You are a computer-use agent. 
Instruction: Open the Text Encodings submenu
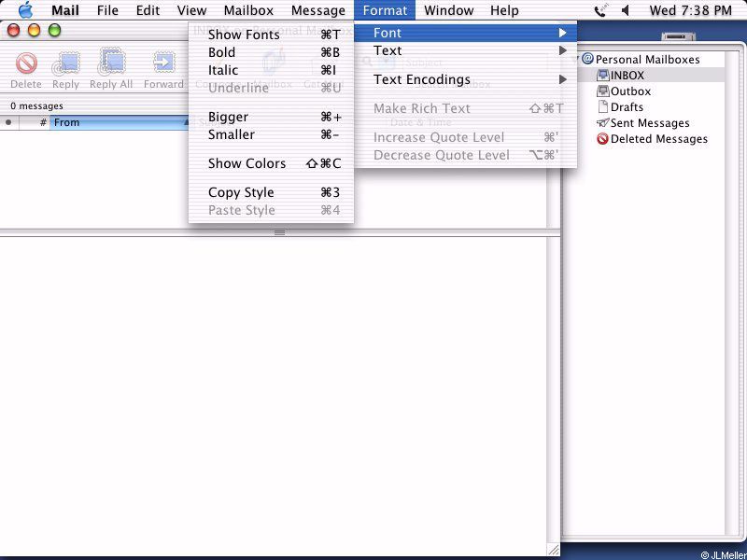tap(465, 79)
